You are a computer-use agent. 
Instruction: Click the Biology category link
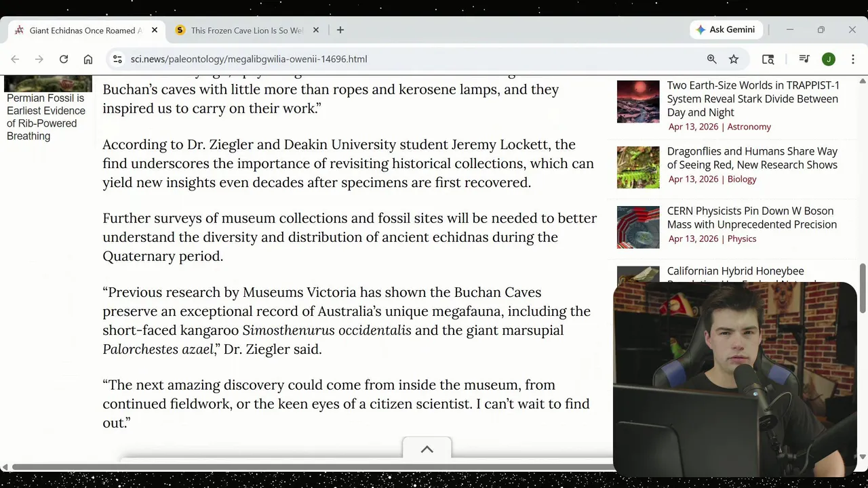tap(742, 179)
